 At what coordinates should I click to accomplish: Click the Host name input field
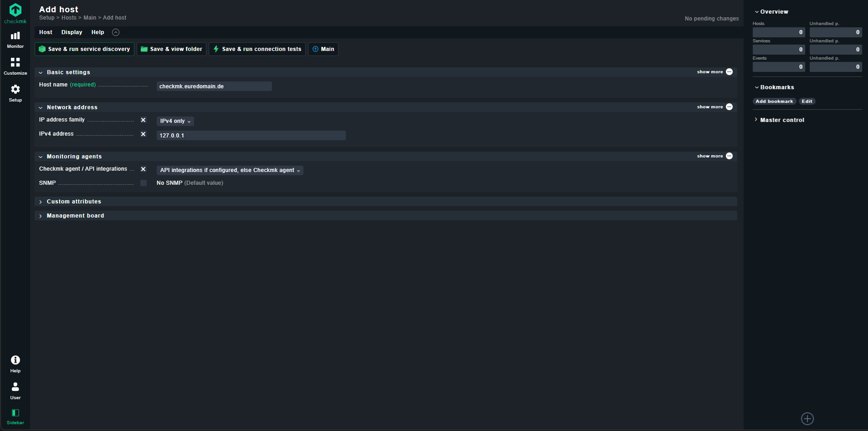click(x=214, y=86)
